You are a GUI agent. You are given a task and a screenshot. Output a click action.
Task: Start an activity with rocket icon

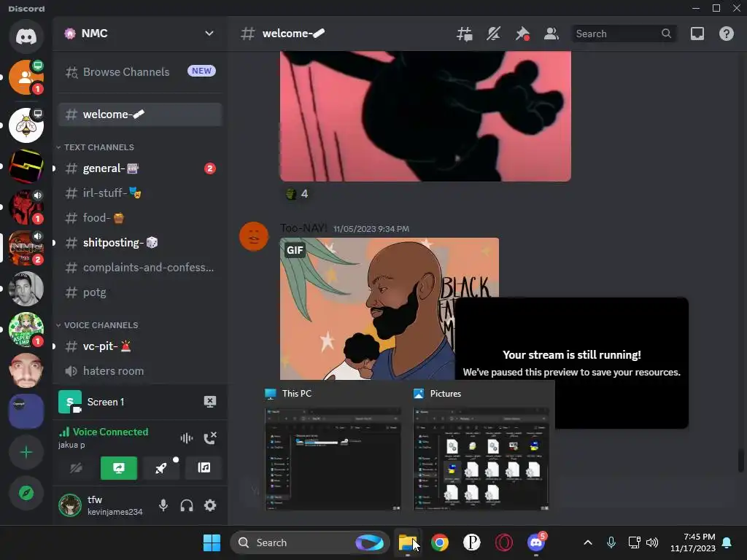(x=161, y=467)
